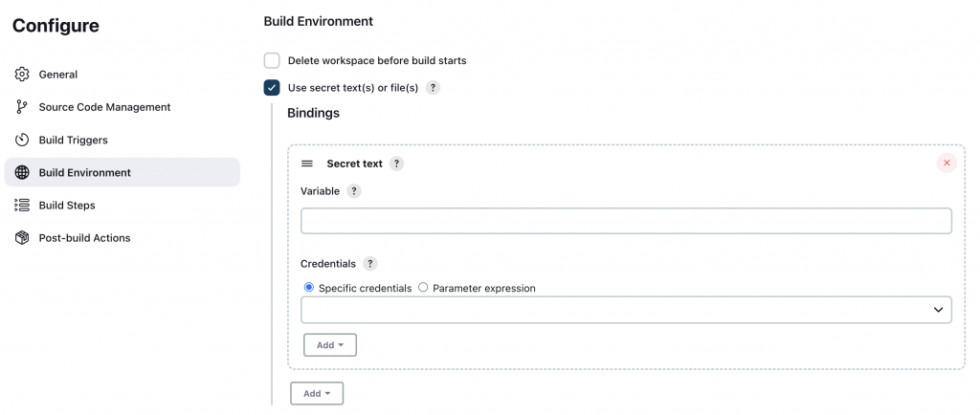Open help for Credentials field
This screenshot has height=415, width=980.
370,263
